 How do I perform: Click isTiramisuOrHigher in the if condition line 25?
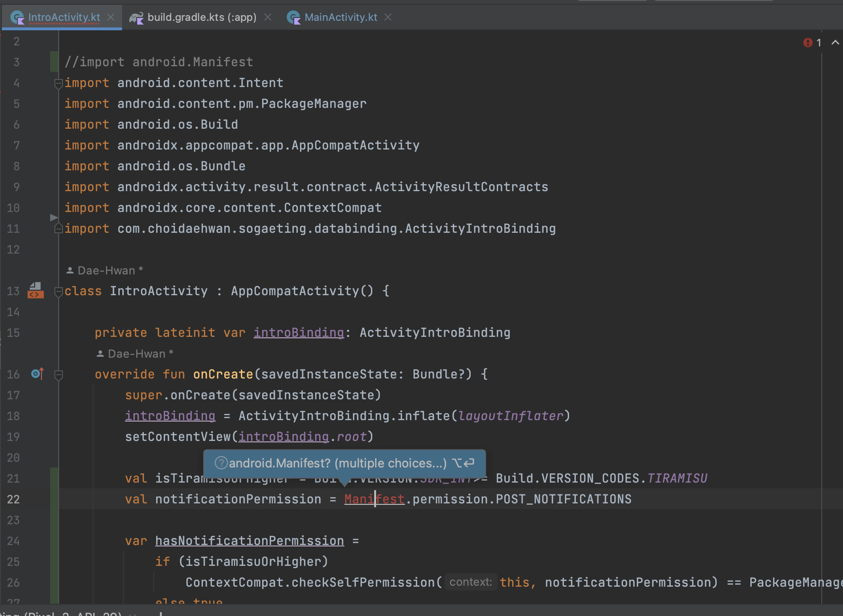coord(253,562)
